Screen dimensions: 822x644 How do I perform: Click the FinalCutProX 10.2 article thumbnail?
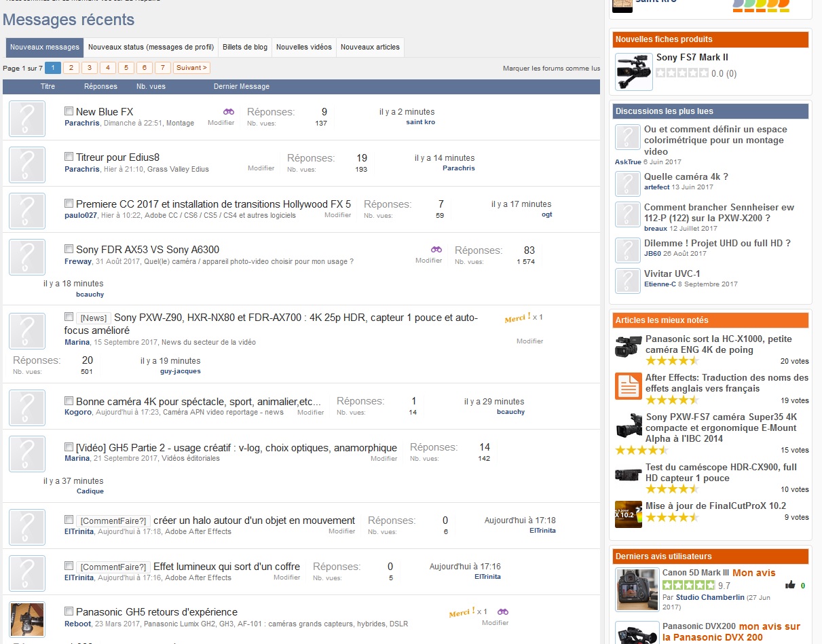[x=628, y=514]
